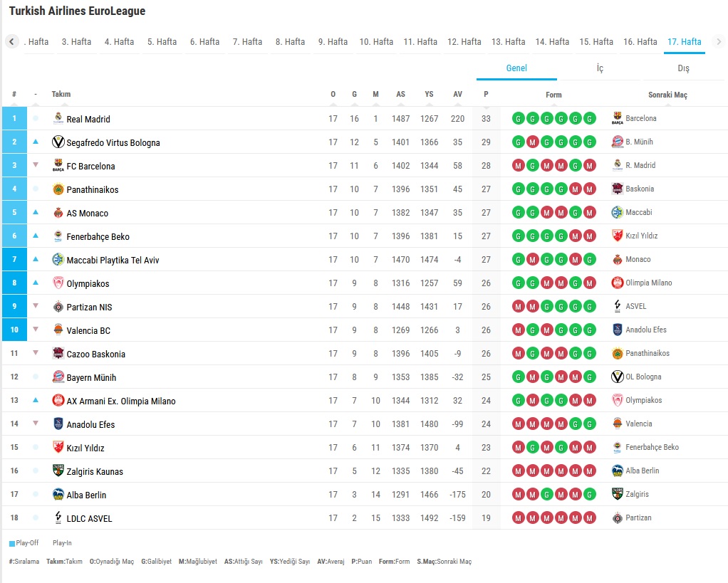
Task: Click the Virtus Bologna crest icon
Action: tap(58, 142)
